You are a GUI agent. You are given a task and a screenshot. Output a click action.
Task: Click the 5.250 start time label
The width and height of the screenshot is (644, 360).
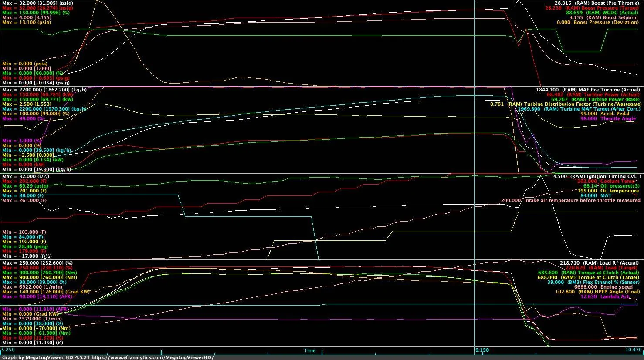click(8, 350)
